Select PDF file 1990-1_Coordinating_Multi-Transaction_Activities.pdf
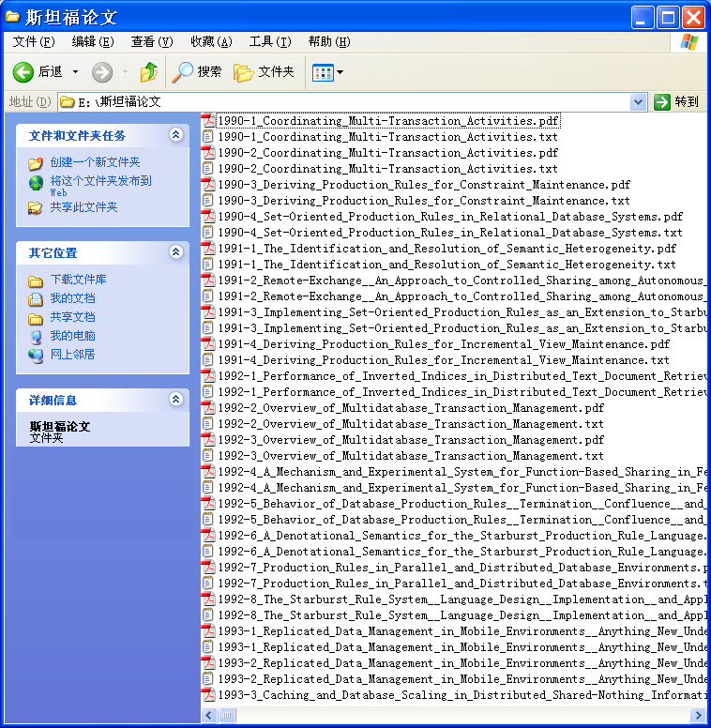 pyautogui.click(x=388, y=121)
